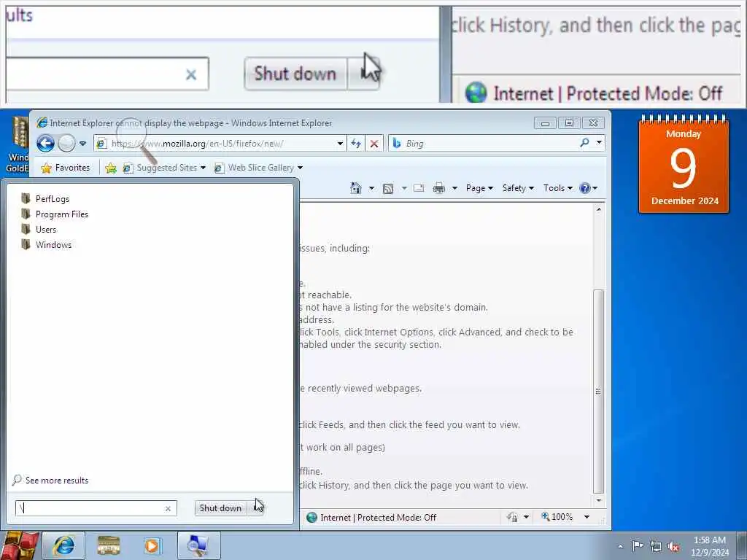Click the RSS Feeds icon

click(x=388, y=189)
